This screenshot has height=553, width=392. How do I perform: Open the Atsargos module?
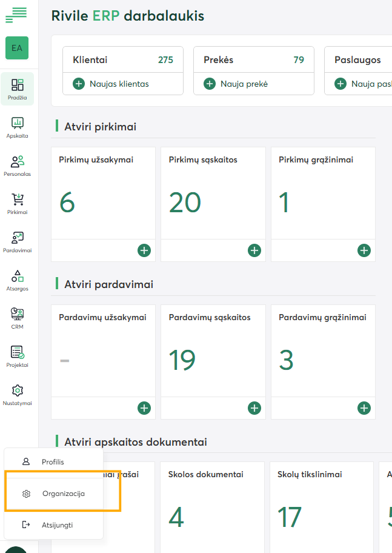pos(18,280)
